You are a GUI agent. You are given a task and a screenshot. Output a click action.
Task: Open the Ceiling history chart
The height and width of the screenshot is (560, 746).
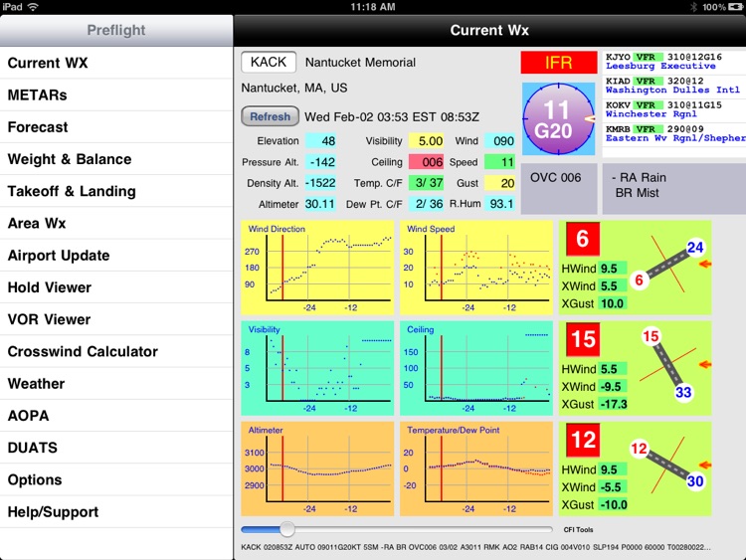(x=476, y=368)
